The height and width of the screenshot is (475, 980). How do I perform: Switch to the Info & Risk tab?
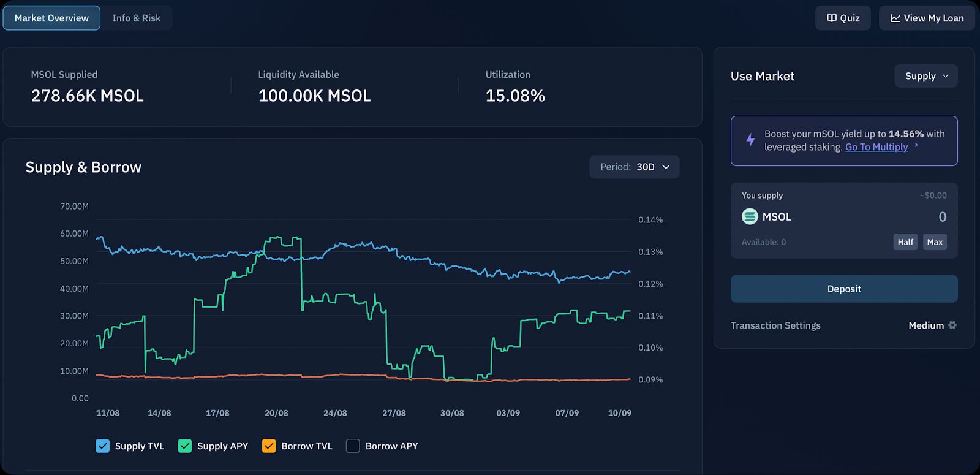click(x=136, y=18)
